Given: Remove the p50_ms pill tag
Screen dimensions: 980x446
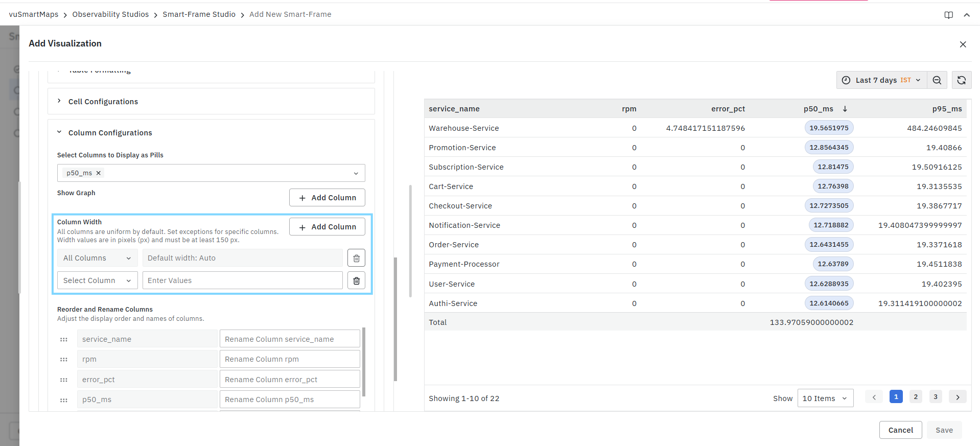Looking at the screenshot, I should coord(99,173).
